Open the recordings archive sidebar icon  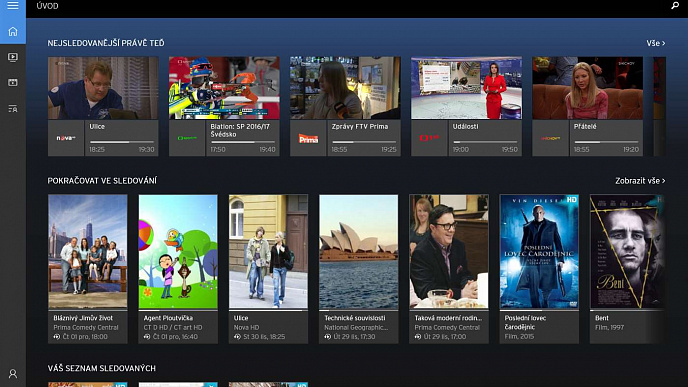click(x=13, y=82)
